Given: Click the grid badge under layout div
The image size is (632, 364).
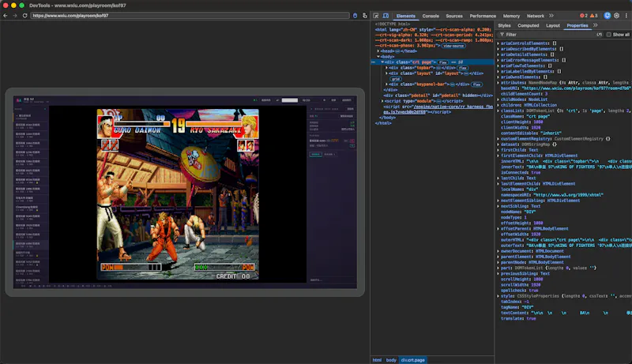Looking at the screenshot, I should click(x=396, y=79).
